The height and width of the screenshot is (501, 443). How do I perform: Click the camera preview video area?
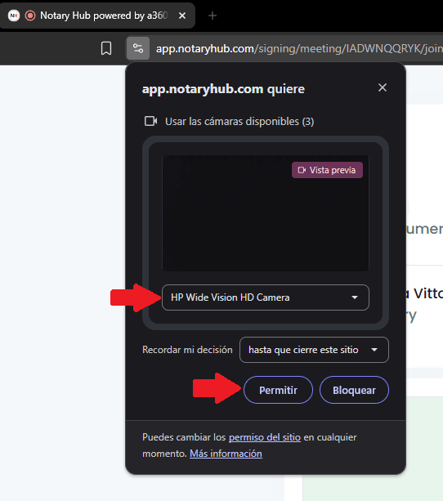(x=266, y=213)
